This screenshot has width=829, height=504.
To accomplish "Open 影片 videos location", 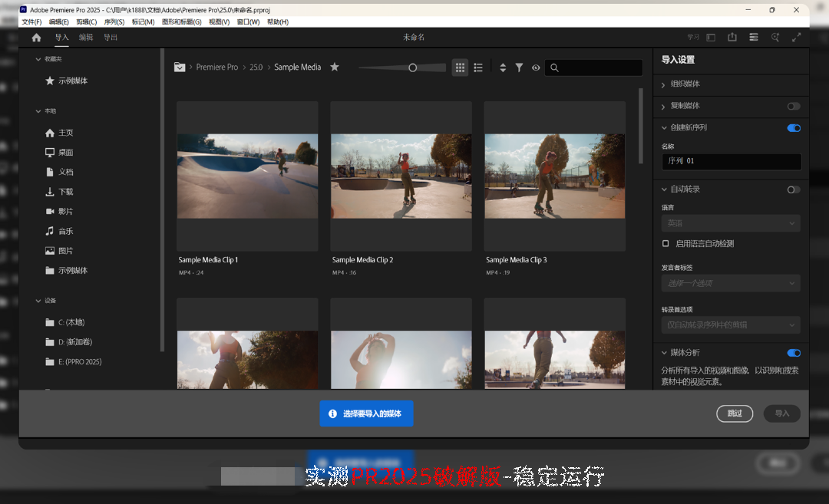I will [x=59, y=211].
